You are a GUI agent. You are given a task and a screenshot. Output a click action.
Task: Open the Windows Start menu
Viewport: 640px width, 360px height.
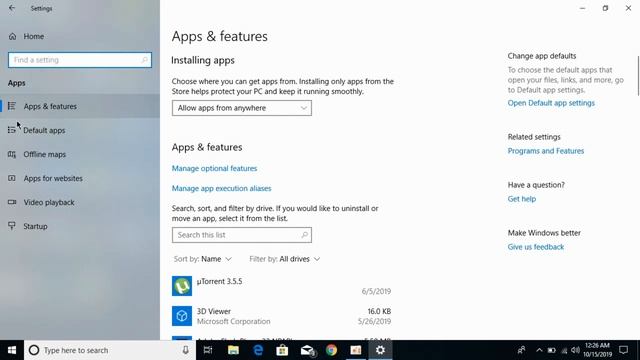click(12, 350)
